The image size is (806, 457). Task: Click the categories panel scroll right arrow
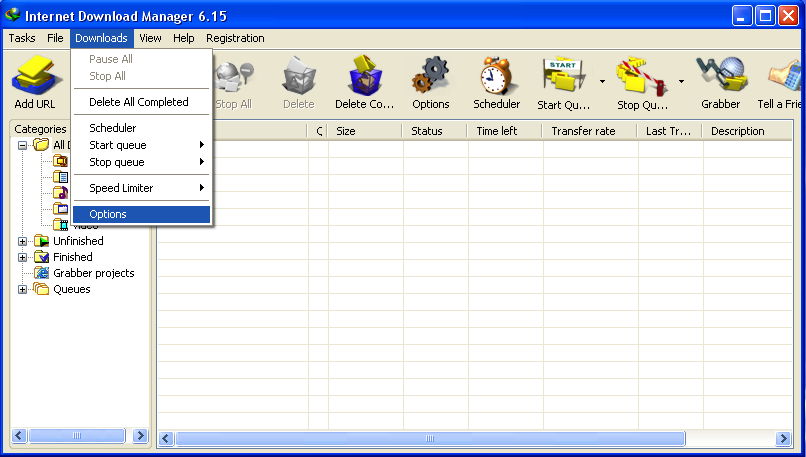140,436
